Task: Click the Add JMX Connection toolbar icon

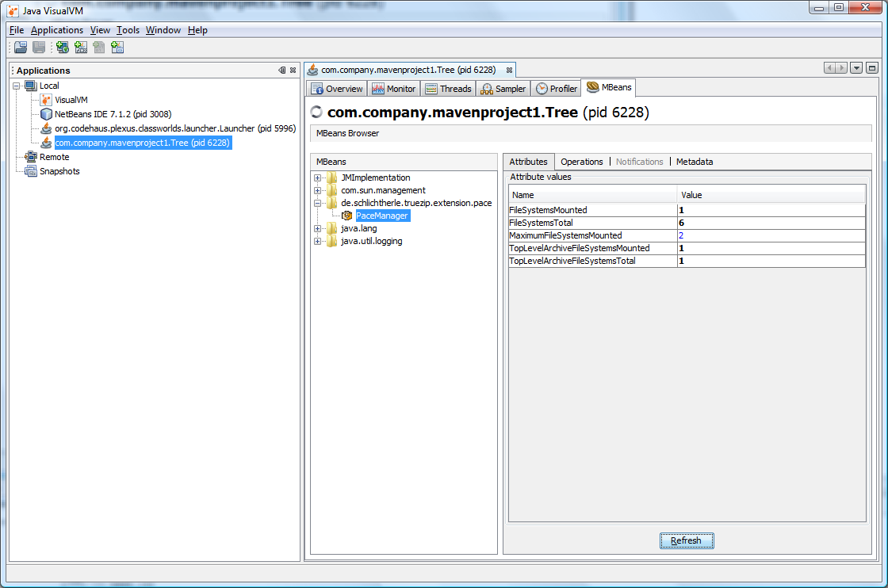Action: click(x=81, y=48)
